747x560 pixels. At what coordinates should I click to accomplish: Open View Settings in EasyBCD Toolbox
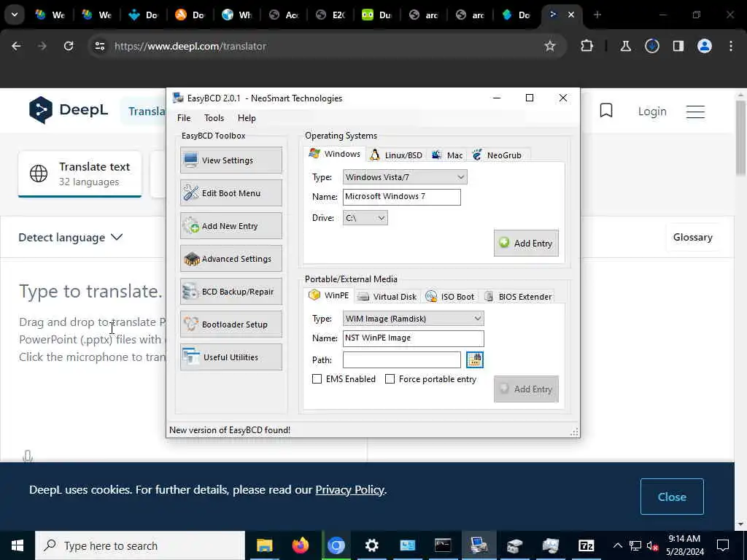[231, 160]
